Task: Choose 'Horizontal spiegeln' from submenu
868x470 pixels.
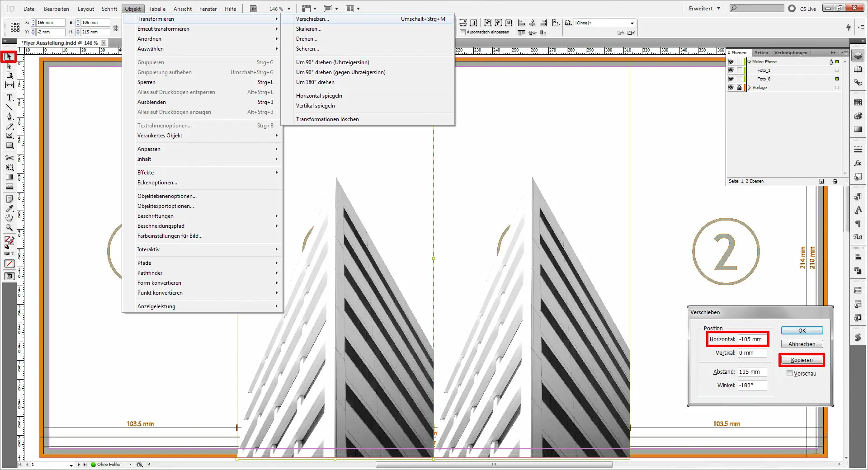Action: 319,96
